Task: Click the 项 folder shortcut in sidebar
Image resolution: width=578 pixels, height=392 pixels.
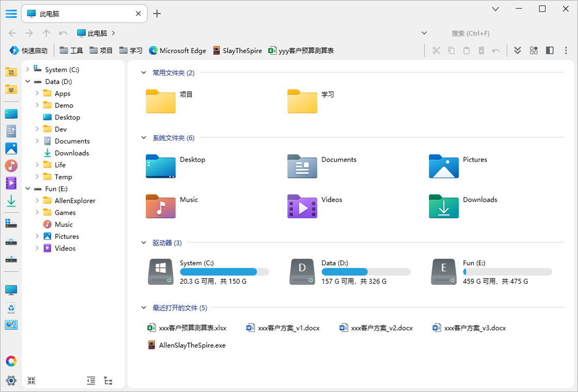Action: pyautogui.click(x=11, y=72)
